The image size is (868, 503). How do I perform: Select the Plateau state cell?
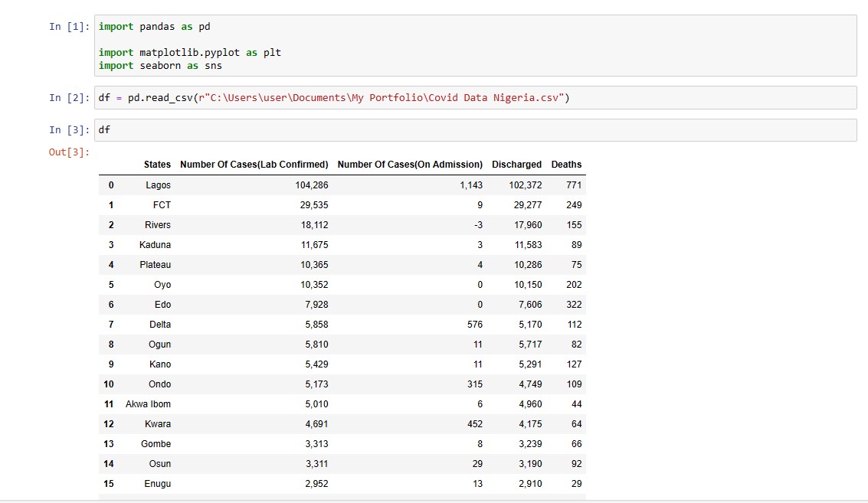click(x=155, y=265)
